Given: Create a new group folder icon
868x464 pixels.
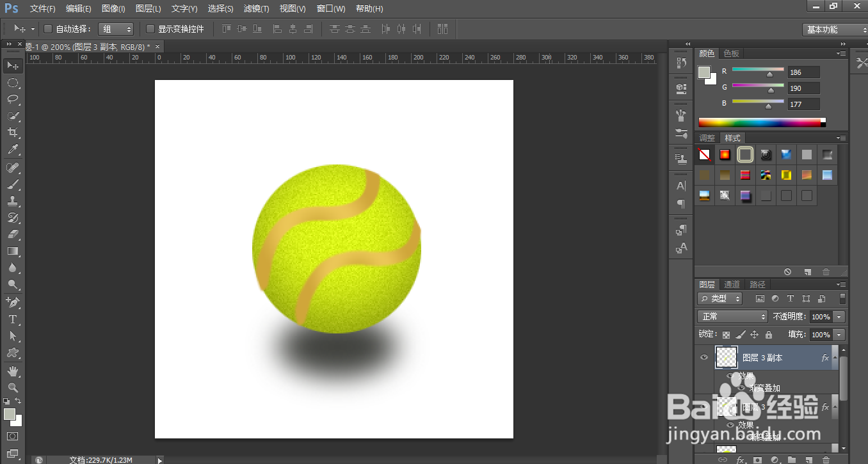Looking at the screenshot, I should coord(792,460).
